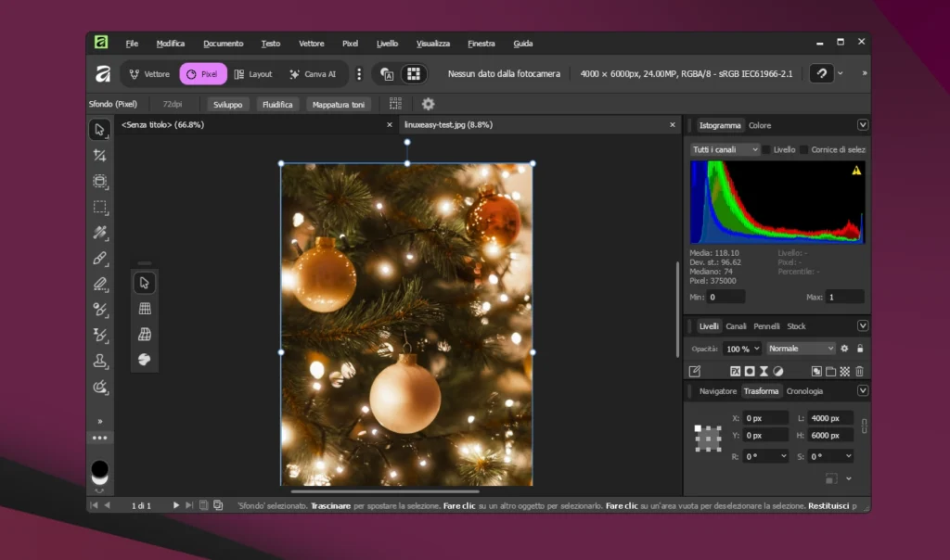Viewport: 950px width, 560px height.
Task: Select the Paint Brush tool
Action: coord(100,260)
